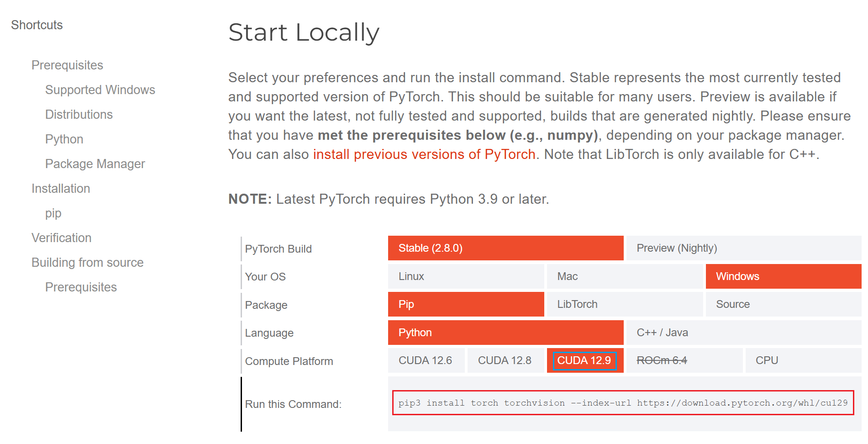Click the 'Shortcuts' sidebar heading
Image resolution: width=868 pixels, height=444 pixels.
(37, 25)
